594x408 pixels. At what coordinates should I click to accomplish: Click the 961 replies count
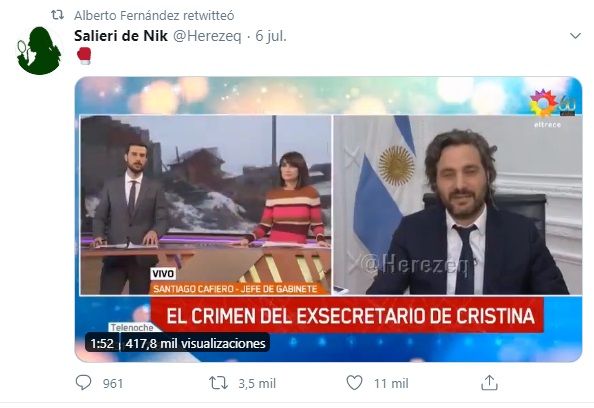click(113, 383)
